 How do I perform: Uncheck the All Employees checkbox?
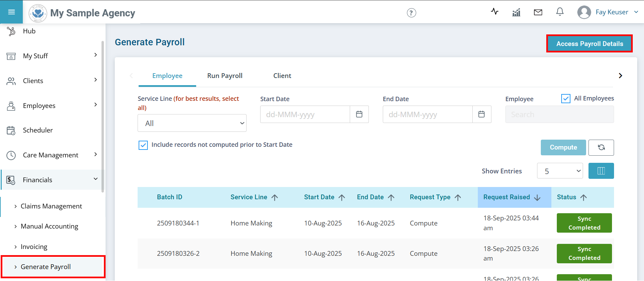566,98
